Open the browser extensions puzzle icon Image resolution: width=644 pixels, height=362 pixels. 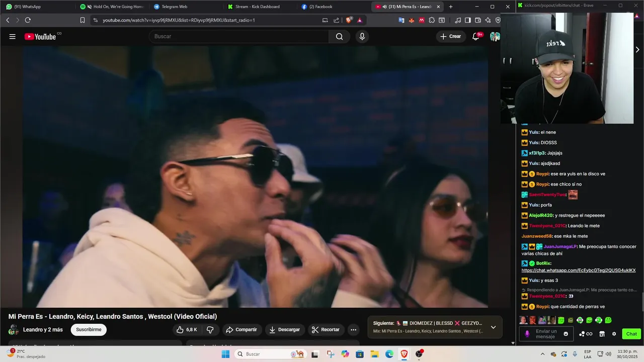pos(432,20)
